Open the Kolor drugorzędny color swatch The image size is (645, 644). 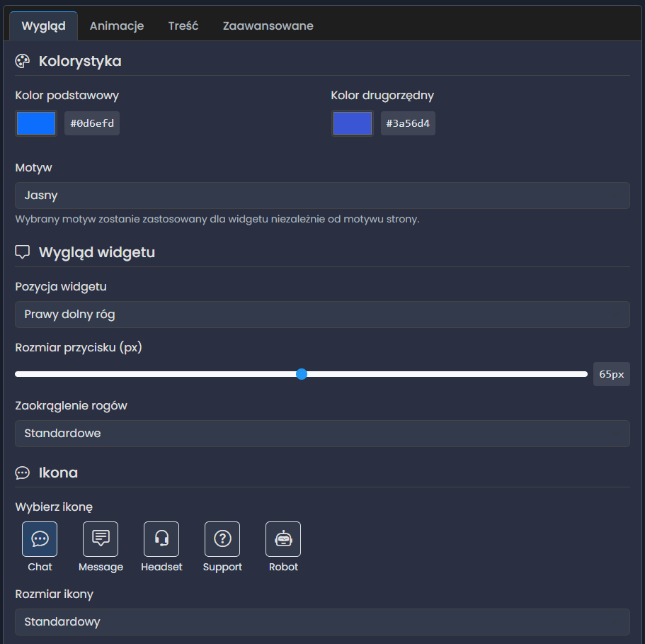tap(352, 123)
